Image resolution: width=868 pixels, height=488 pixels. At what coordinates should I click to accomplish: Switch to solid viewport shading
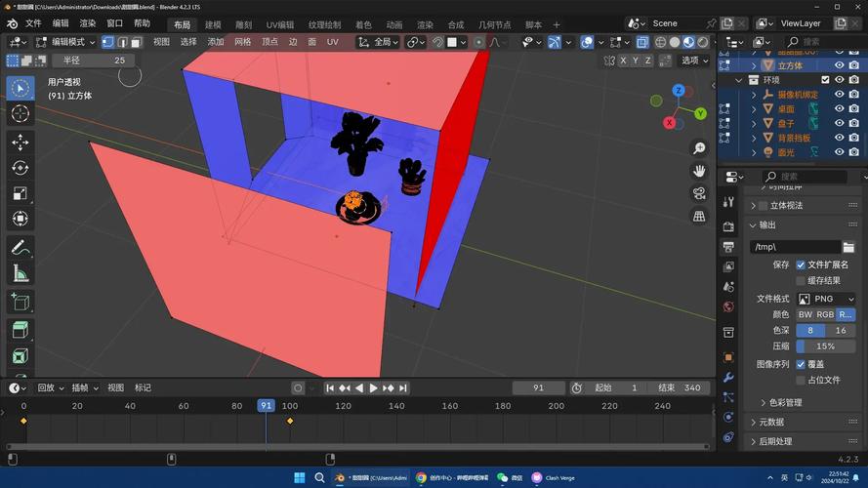point(675,42)
